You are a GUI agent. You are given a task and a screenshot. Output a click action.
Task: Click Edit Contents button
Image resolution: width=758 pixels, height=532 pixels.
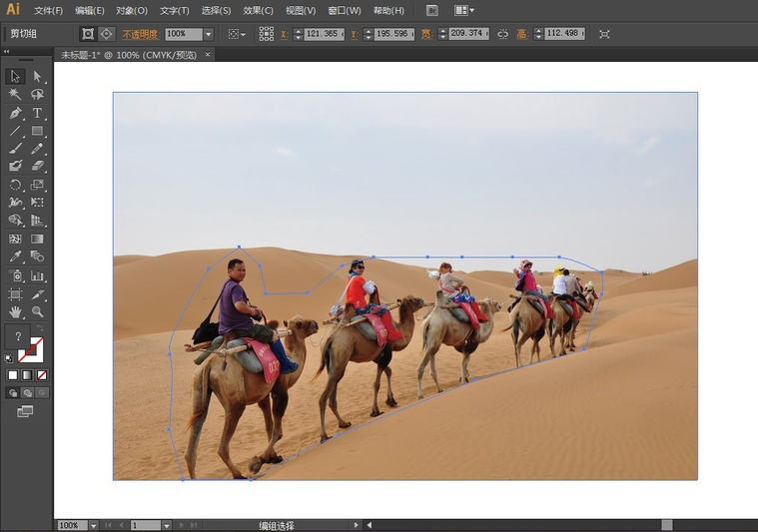106,34
